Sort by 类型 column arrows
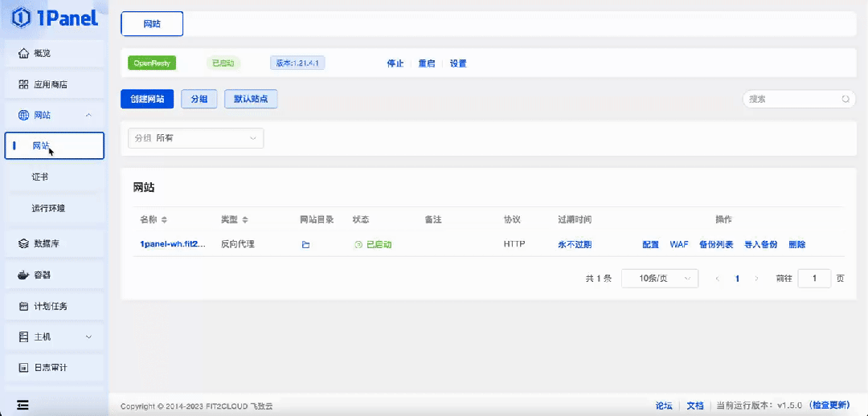Image resolution: width=868 pixels, height=416 pixels. [244, 219]
